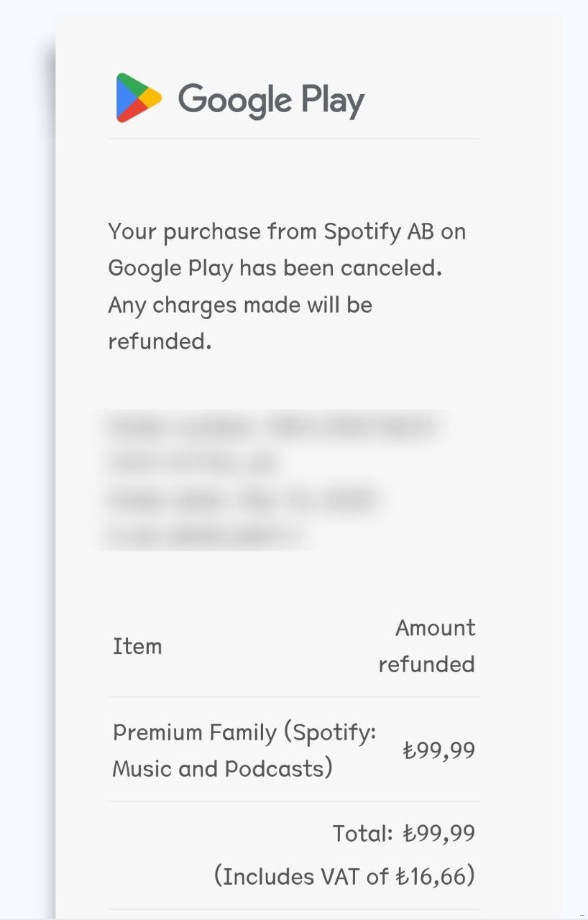The height and width of the screenshot is (920, 588).
Task: Click the word canceled in the message
Action: click(x=390, y=268)
